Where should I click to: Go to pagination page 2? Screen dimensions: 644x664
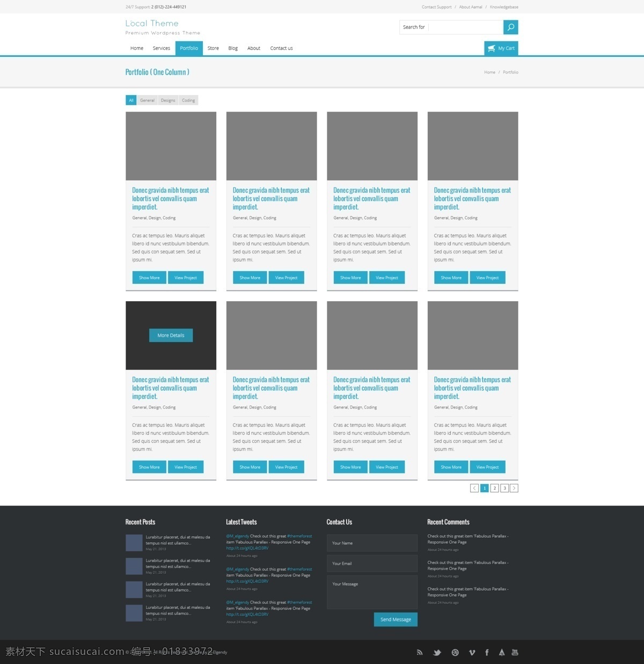point(495,488)
